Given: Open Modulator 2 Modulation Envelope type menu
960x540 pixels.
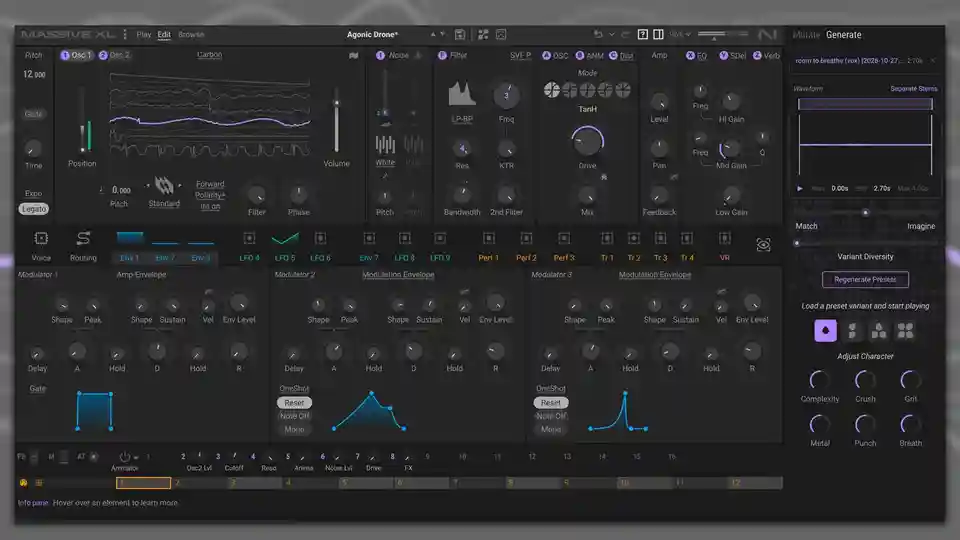Looking at the screenshot, I should coord(398,274).
